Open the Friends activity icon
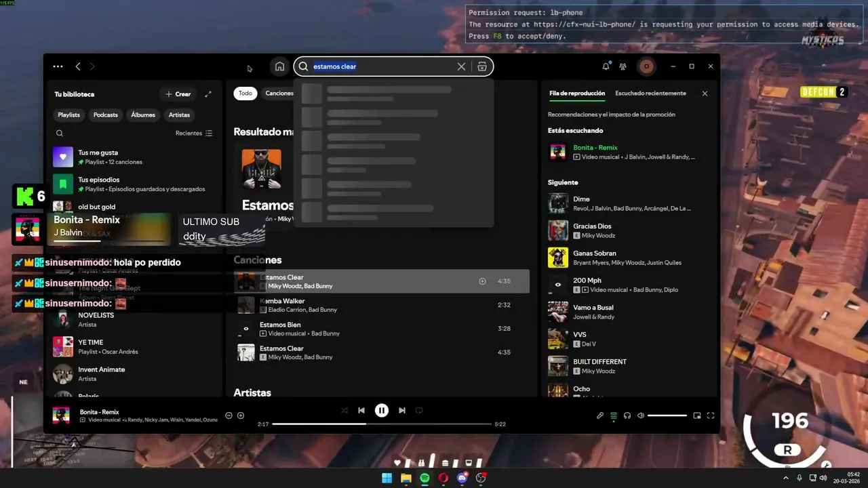This screenshot has height=488, width=868. pyautogui.click(x=623, y=66)
